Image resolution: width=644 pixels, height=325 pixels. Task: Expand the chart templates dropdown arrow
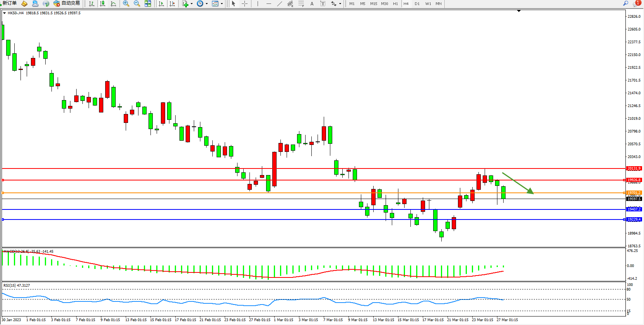click(x=222, y=4)
